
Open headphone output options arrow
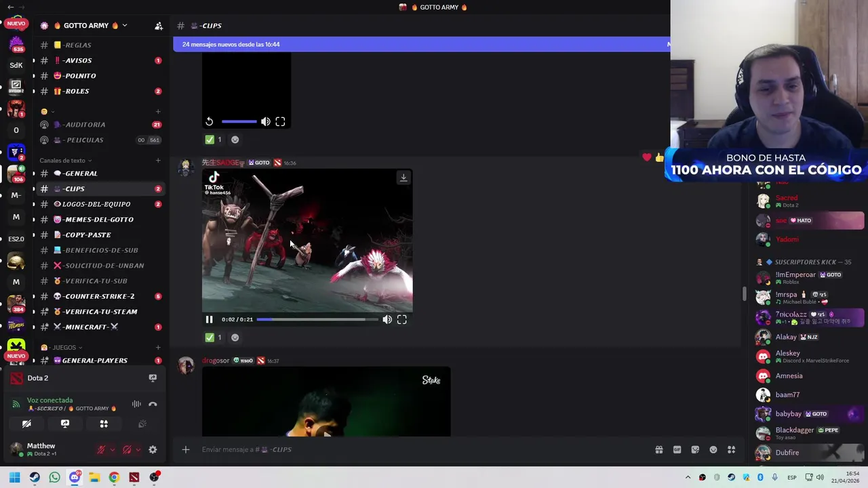(x=138, y=449)
